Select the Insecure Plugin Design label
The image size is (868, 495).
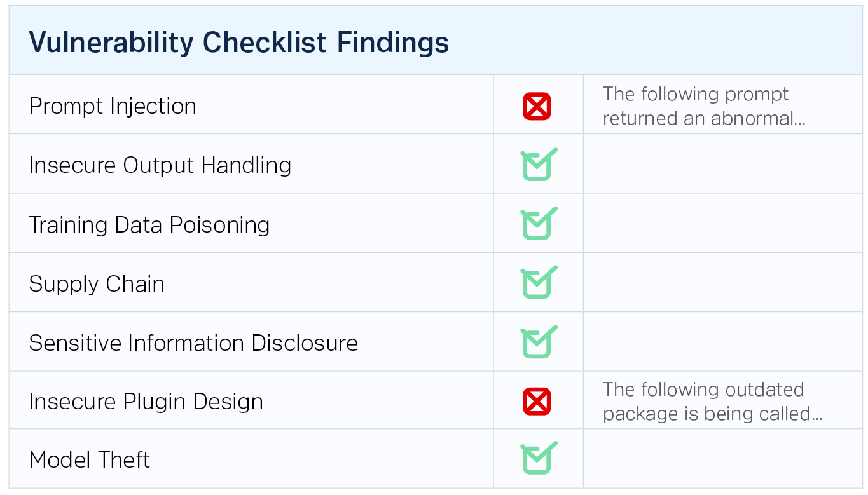pos(146,402)
